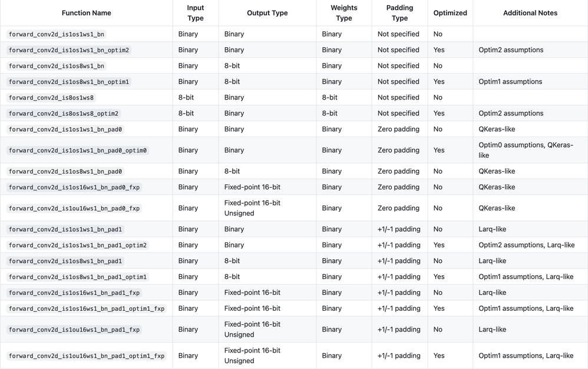Click forward_conv2d_is1os1ws1_bn_optim2 code label
The width and height of the screenshot is (588, 369).
tap(69, 50)
